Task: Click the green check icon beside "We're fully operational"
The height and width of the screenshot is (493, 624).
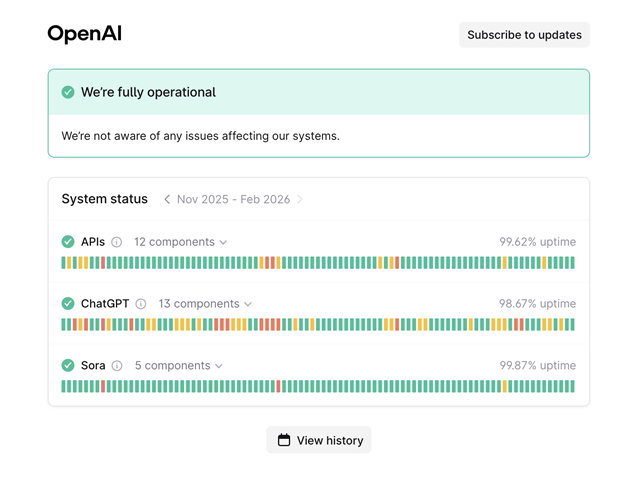Action: [x=68, y=92]
